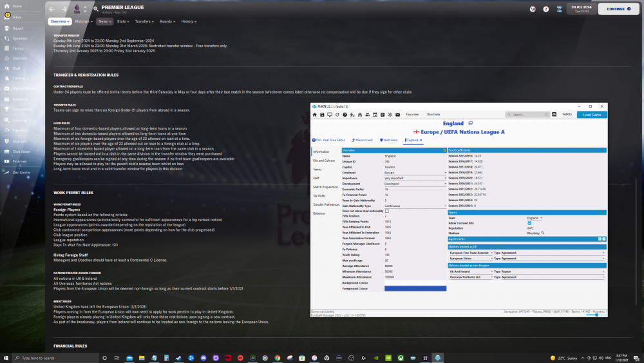Screen dimensions: 644x363
Task: Select Kits and Colours in FMRTE sidebar
Action: pos(324,161)
